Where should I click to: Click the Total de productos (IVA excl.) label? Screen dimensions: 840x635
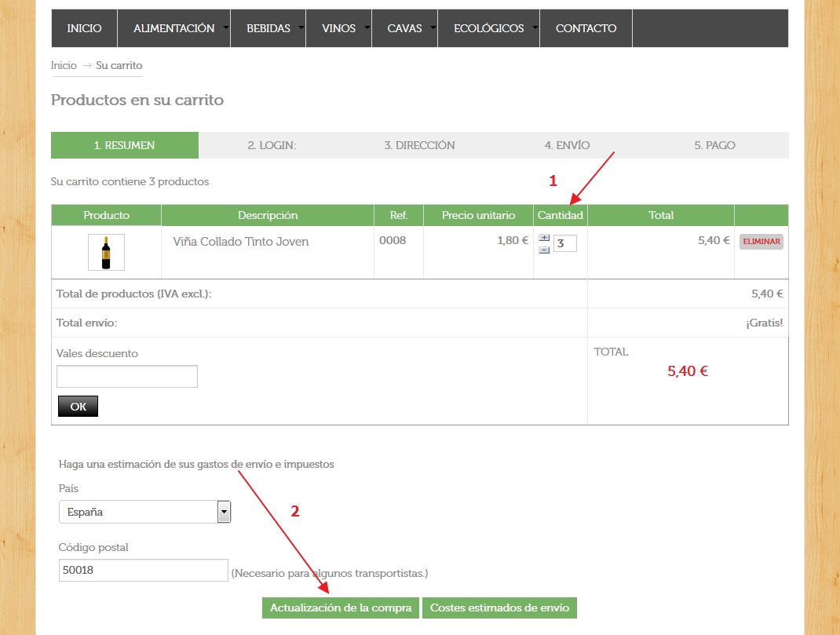(134, 294)
